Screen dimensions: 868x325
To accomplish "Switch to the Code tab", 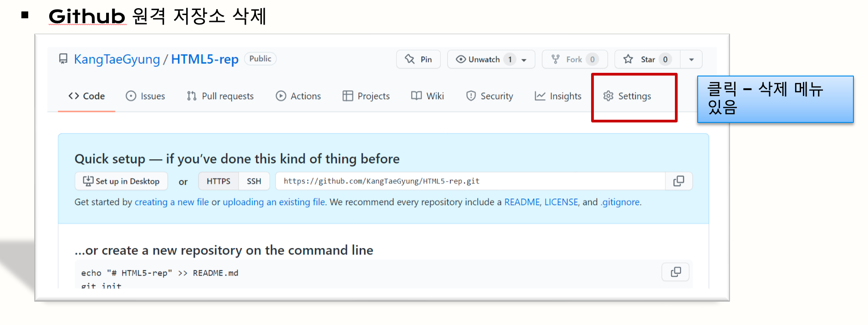I will pos(87,96).
